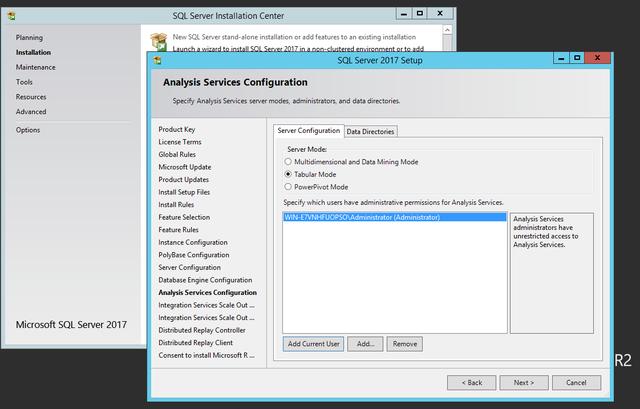Select the Administrator entry in administrators list
Viewport: 640px width, 409px height.
pyautogui.click(x=394, y=217)
